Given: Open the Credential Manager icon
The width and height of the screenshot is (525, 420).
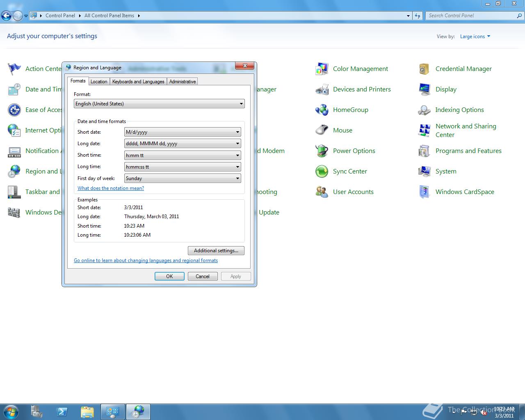Looking at the screenshot, I should 425,69.
